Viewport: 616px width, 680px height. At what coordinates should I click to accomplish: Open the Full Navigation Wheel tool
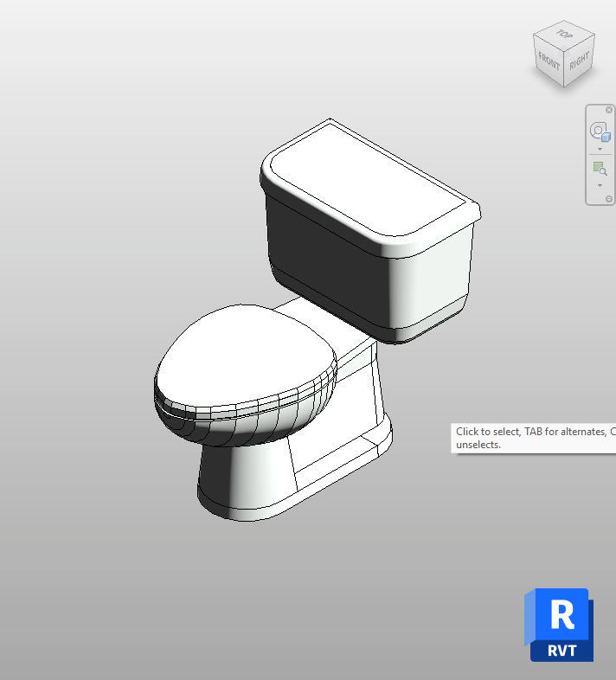[x=600, y=132]
